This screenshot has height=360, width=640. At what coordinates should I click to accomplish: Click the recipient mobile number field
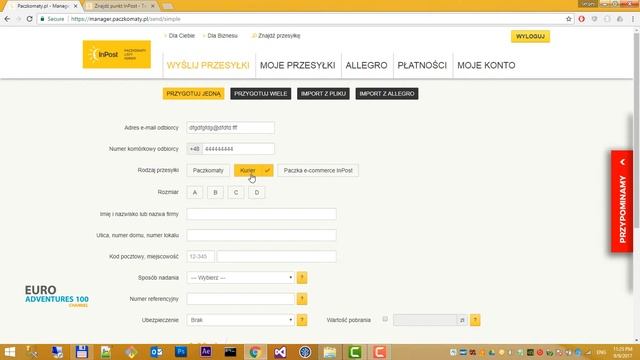(238, 149)
